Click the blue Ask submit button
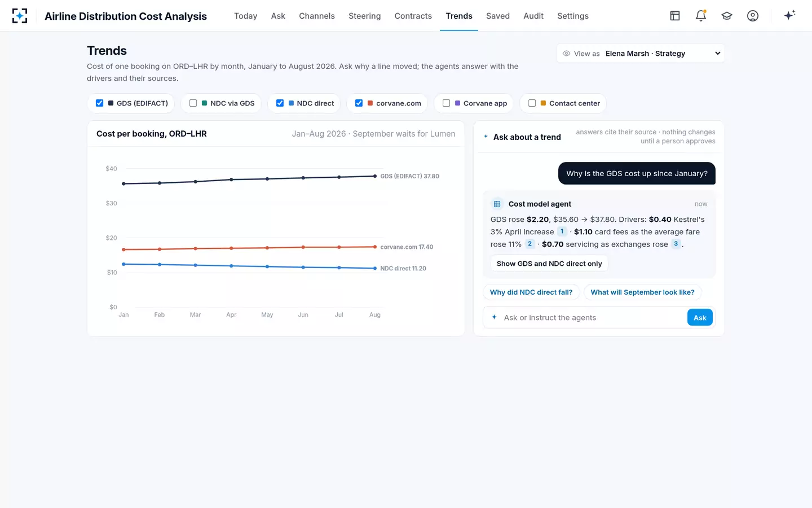Viewport: 812px width, 508px height. (x=700, y=318)
